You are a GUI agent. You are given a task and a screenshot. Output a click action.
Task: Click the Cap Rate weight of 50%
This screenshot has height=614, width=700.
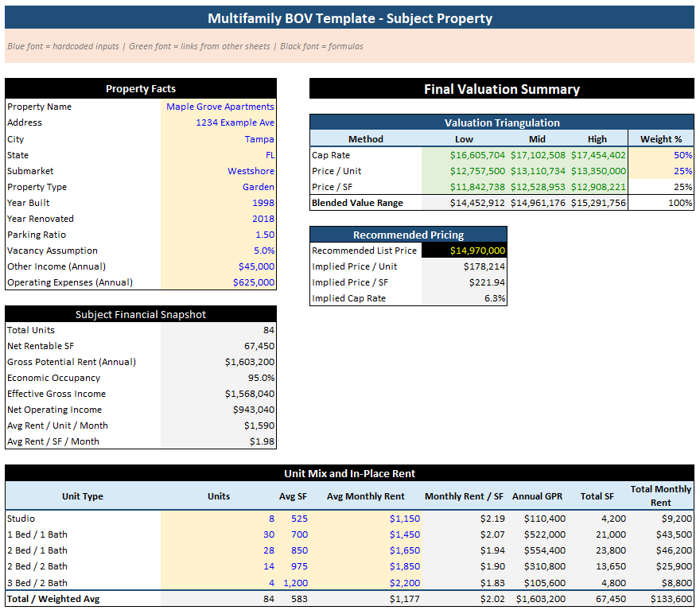point(682,156)
